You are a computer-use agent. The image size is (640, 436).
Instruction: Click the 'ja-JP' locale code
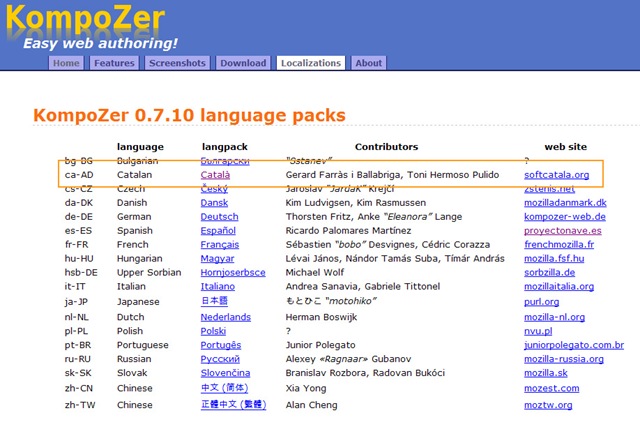pos(76,302)
